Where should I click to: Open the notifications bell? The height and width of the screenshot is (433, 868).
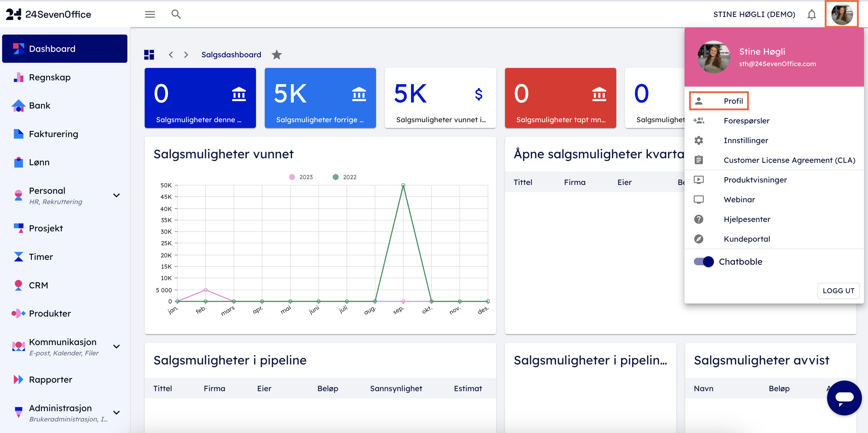(811, 15)
